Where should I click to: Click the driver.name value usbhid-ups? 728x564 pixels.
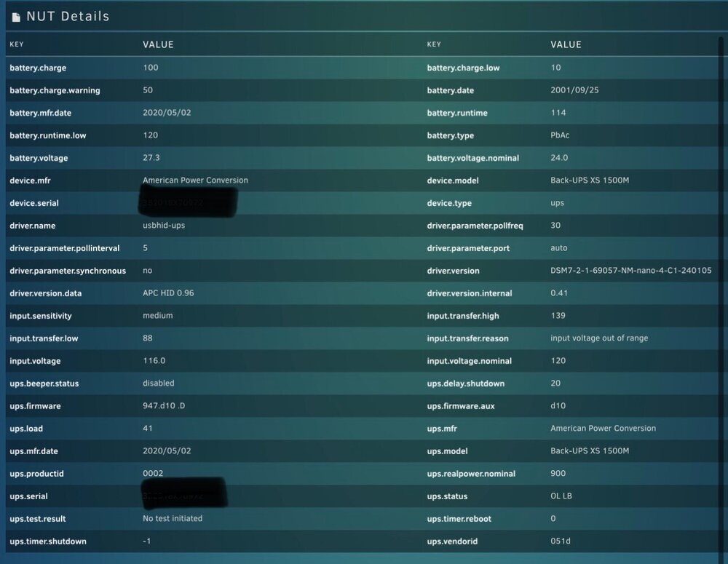164,225
